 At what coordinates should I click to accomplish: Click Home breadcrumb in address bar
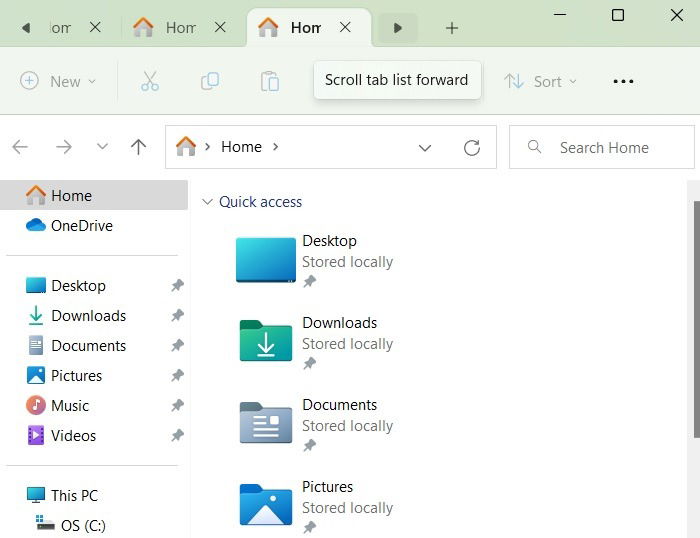pyautogui.click(x=242, y=147)
